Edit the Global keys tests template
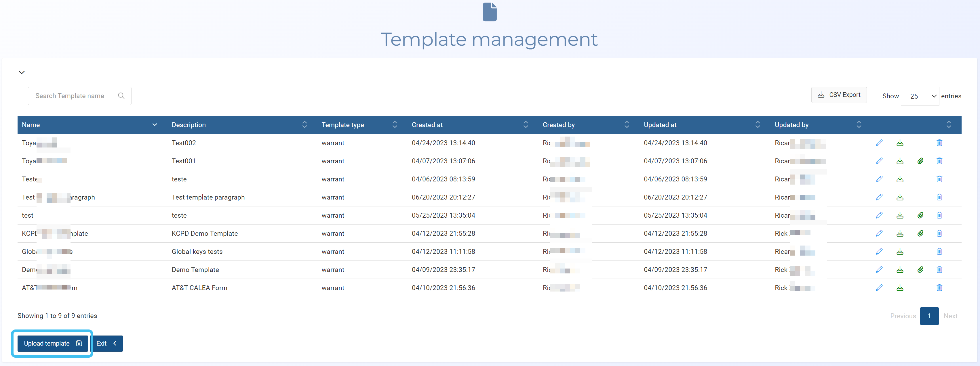980x366 pixels. [879, 252]
